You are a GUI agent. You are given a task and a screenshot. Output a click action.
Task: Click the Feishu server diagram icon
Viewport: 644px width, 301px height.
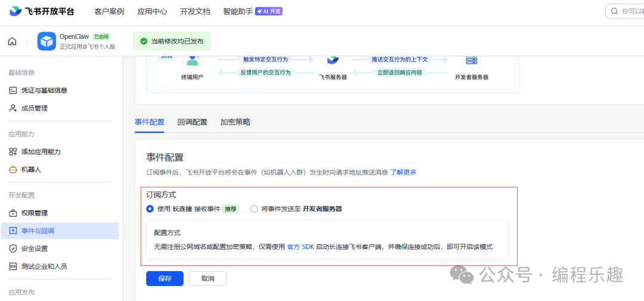pyautogui.click(x=333, y=60)
